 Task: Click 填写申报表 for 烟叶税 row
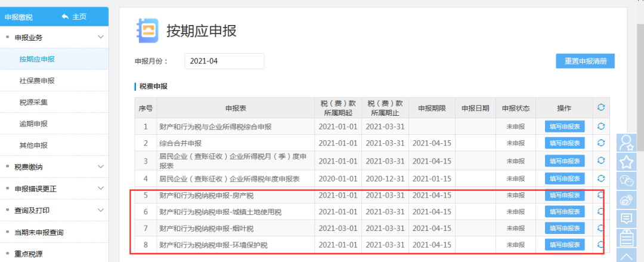pos(565,228)
